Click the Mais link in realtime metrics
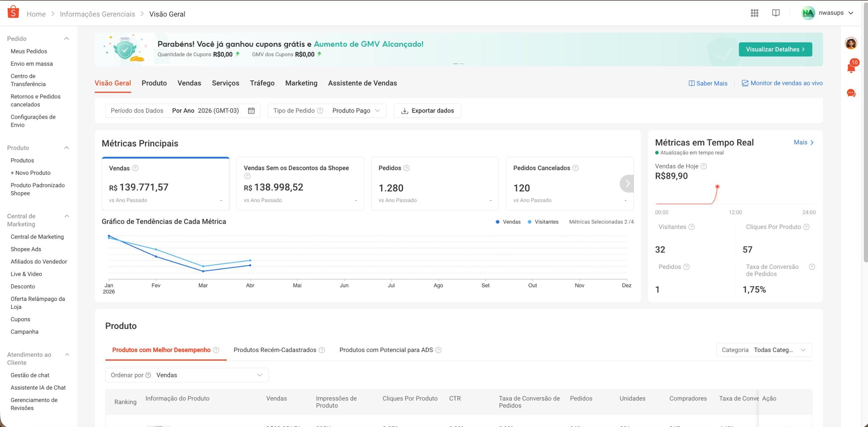The height and width of the screenshot is (427, 868). point(804,142)
